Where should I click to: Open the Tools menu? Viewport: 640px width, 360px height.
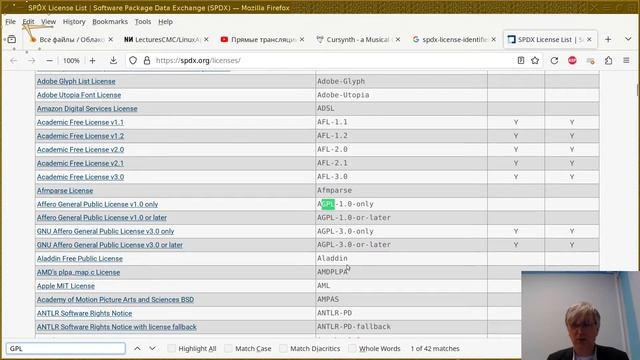coord(143,22)
